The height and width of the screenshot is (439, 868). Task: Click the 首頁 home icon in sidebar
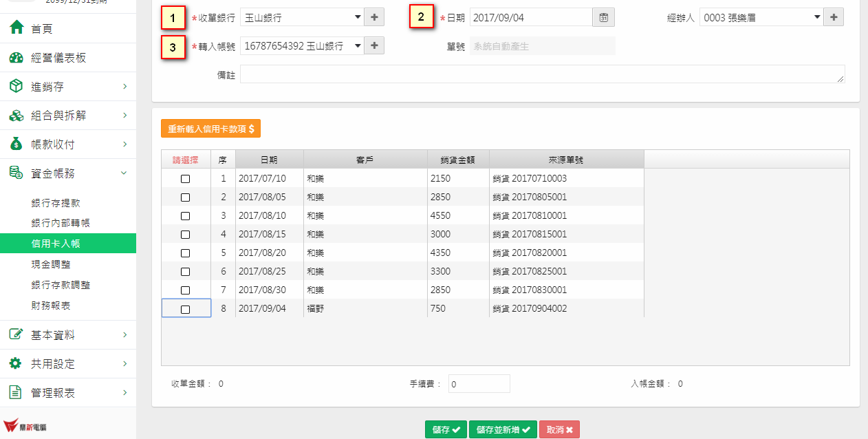click(17, 28)
